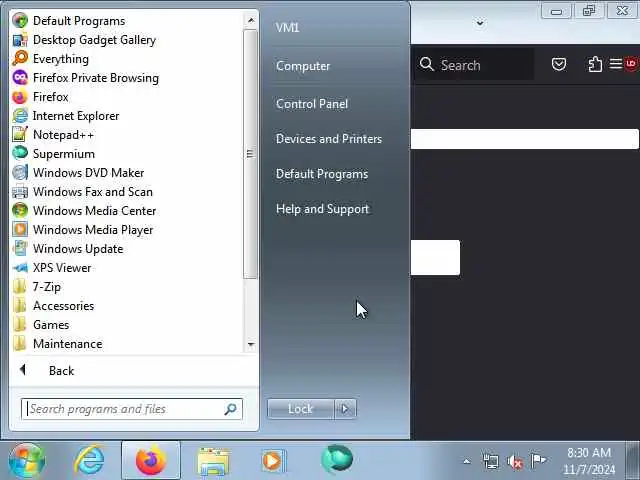Click the Pocket icon in Firefox toolbar
This screenshot has width=640, height=480.
[558, 64]
